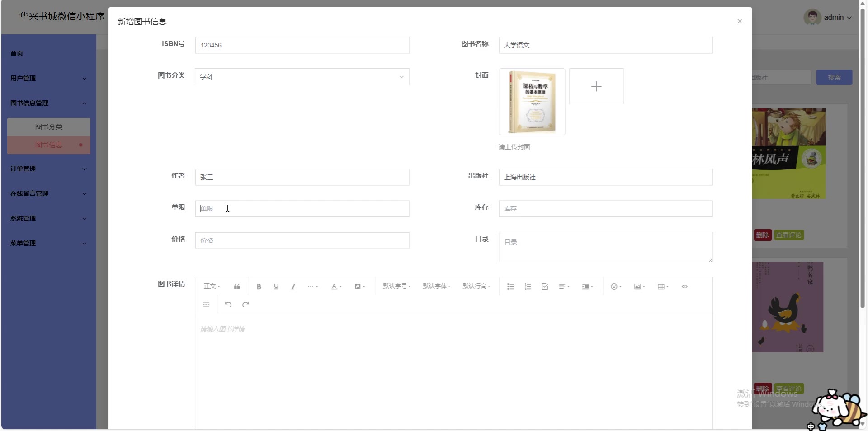This screenshot has width=868, height=431.
Task: Focus the ISBN号 input field
Action: [302, 45]
